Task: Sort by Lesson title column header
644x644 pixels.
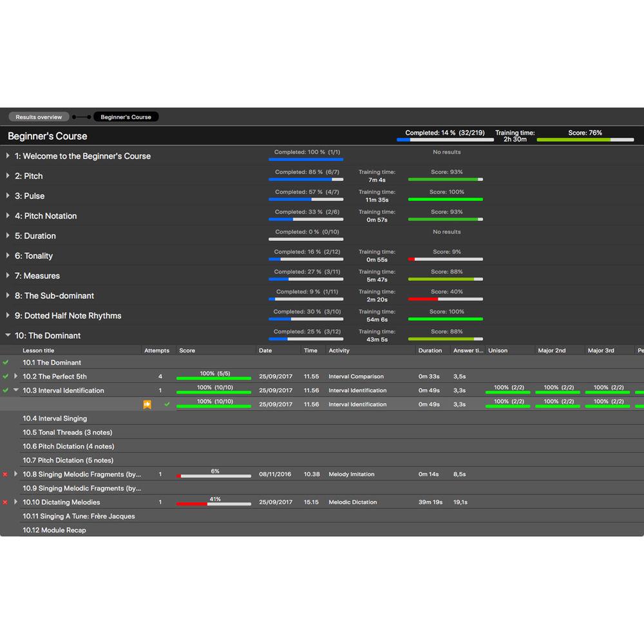Action: point(39,351)
